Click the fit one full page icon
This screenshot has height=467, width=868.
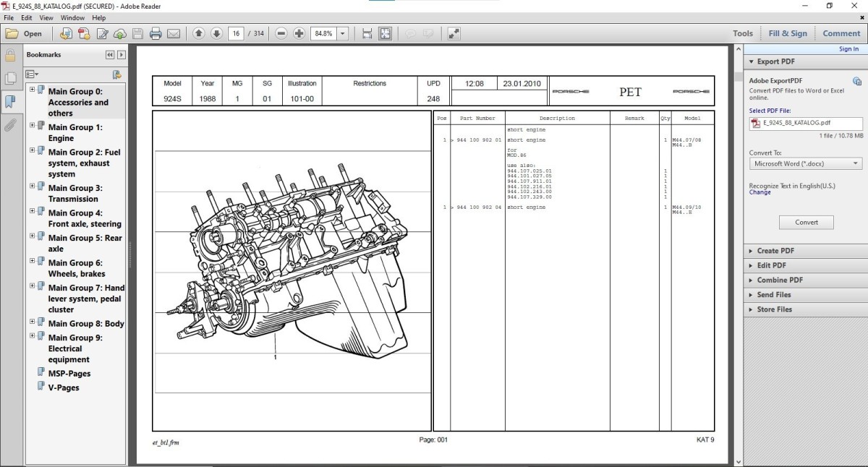click(x=385, y=33)
